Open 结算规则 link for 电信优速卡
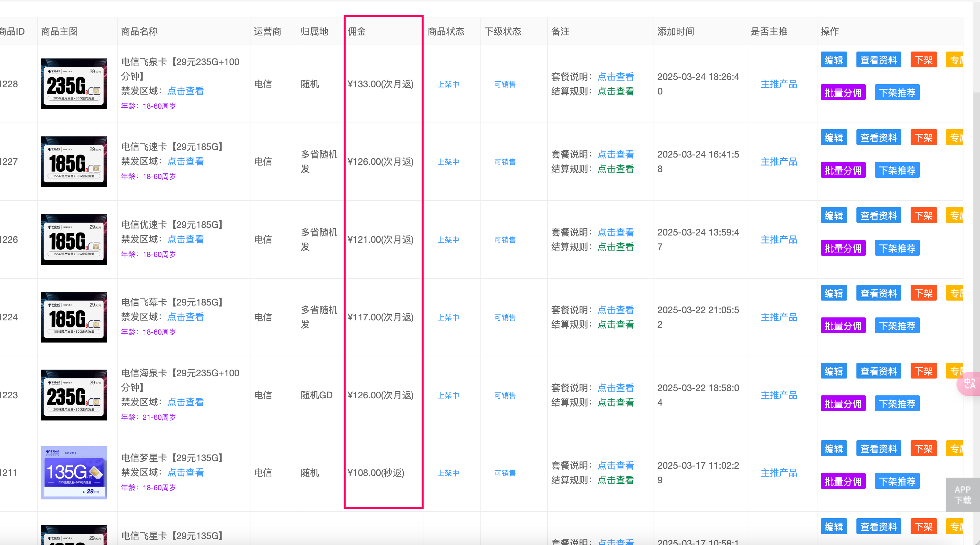This screenshot has width=980, height=545. tap(616, 247)
